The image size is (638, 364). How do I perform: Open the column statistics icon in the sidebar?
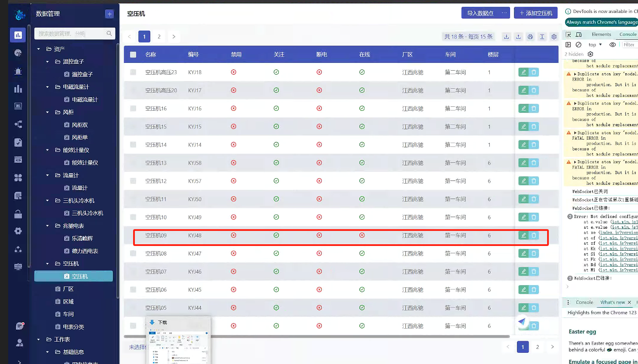point(18,89)
